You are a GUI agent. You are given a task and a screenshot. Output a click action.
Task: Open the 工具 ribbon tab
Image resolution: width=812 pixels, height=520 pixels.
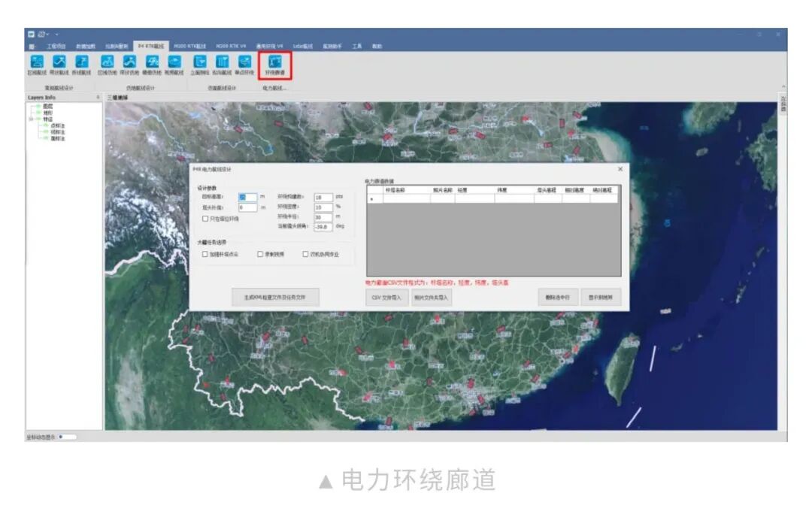tap(357, 47)
